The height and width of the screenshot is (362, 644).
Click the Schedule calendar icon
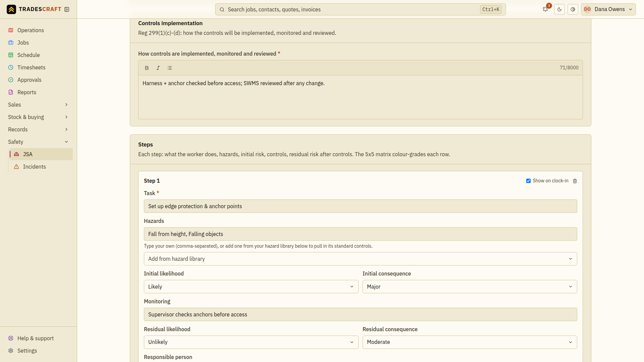tap(11, 55)
